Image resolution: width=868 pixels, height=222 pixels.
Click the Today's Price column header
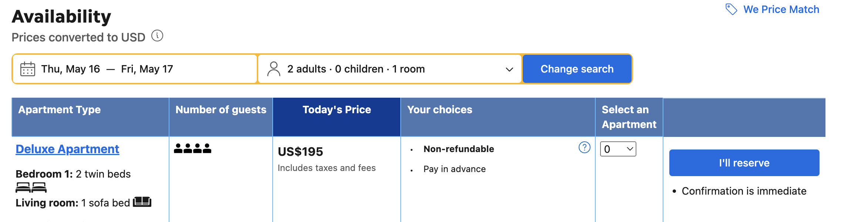click(x=336, y=110)
